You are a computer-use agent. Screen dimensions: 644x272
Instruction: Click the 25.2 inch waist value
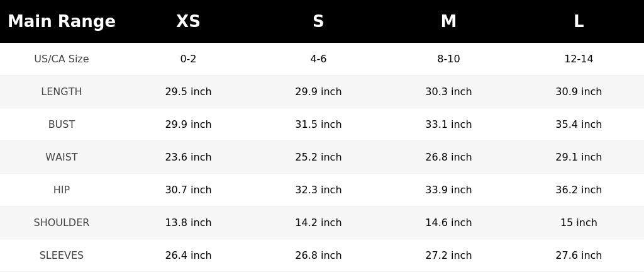(x=318, y=157)
